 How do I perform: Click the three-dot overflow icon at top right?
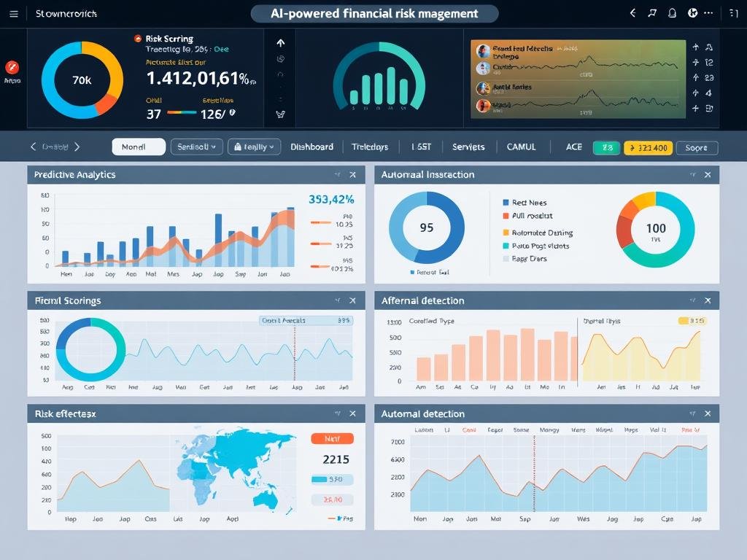tap(708, 12)
